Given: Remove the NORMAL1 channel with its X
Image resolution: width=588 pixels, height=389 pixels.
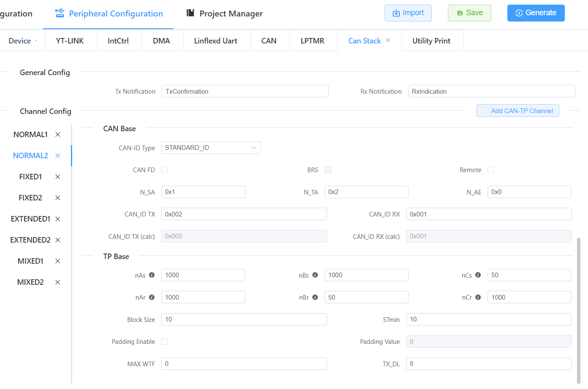Looking at the screenshot, I should pyautogui.click(x=58, y=135).
